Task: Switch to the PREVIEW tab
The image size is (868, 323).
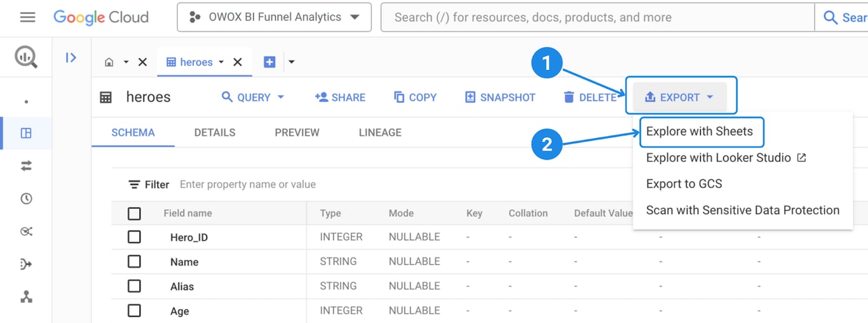Action: (297, 132)
